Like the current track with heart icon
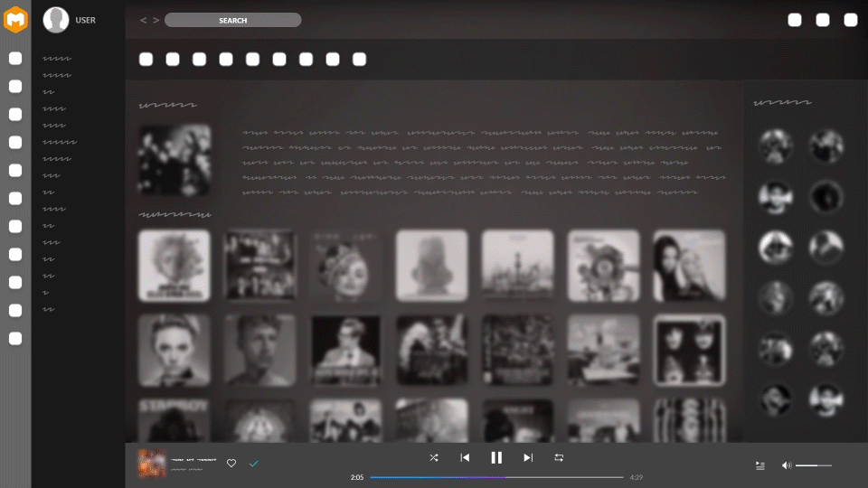Viewport: 868px width, 488px height. pos(231,464)
